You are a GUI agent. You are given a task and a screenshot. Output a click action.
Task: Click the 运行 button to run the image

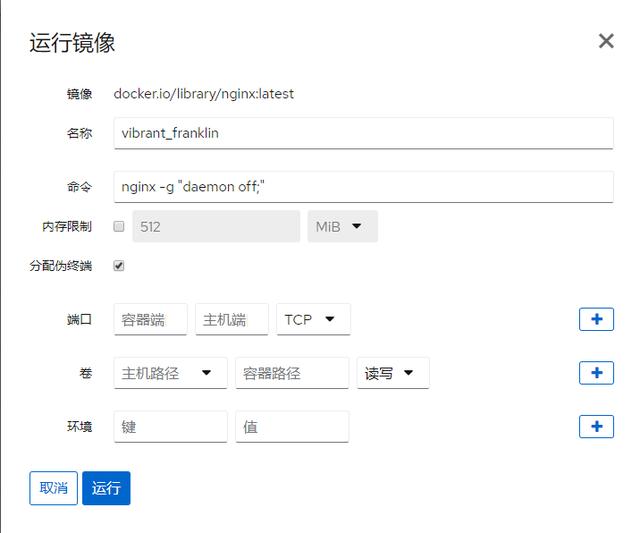pos(106,488)
